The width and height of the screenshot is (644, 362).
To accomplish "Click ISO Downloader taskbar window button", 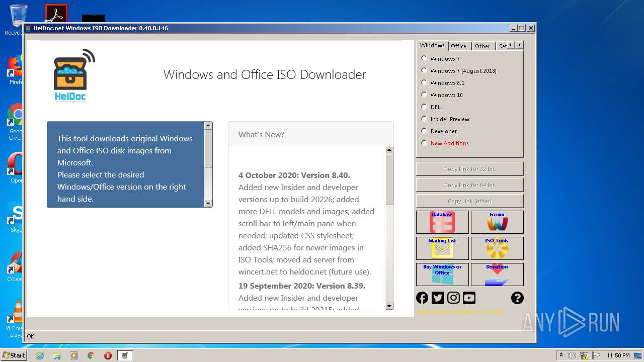I will (x=125, y=355).
